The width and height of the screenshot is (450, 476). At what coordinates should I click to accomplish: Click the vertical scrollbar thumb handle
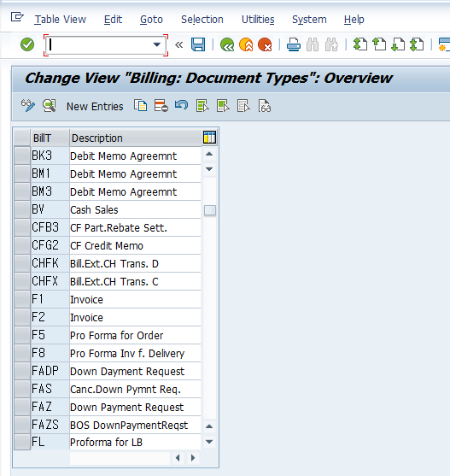[210, 210]
